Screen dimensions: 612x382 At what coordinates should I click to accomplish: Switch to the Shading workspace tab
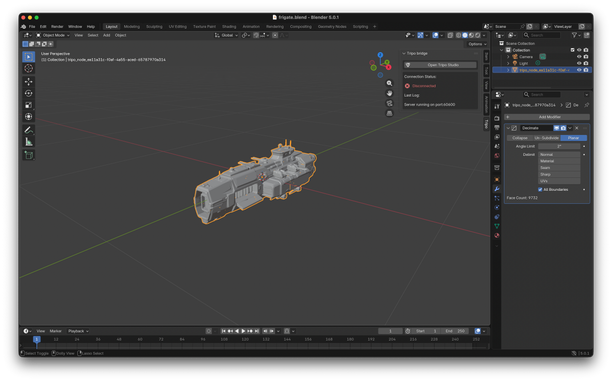(x=229, y=27)
